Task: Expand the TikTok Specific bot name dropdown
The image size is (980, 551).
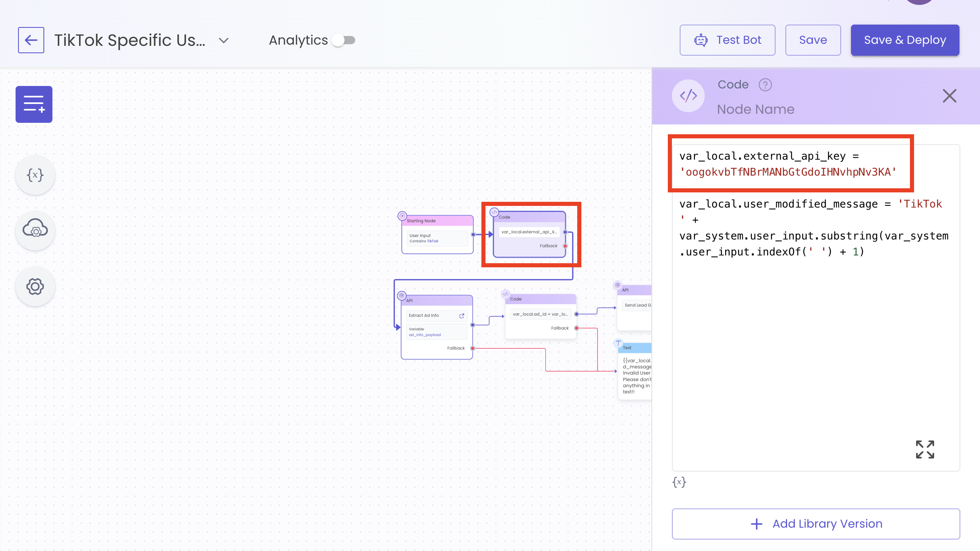Action: click(x=224, y=40)
